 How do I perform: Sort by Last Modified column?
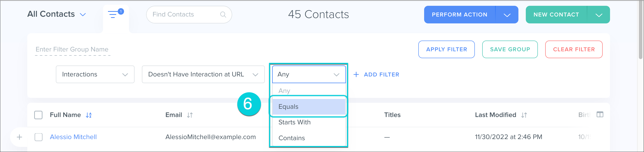524,115
